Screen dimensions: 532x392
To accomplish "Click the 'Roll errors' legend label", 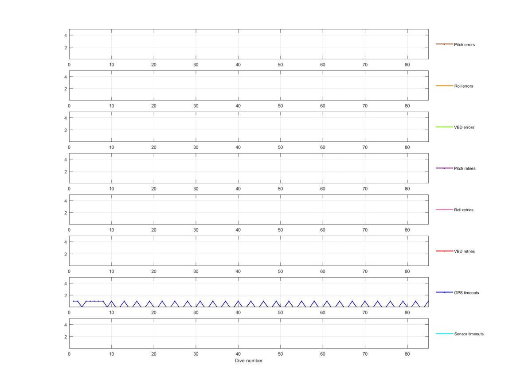I will [463, 86].
